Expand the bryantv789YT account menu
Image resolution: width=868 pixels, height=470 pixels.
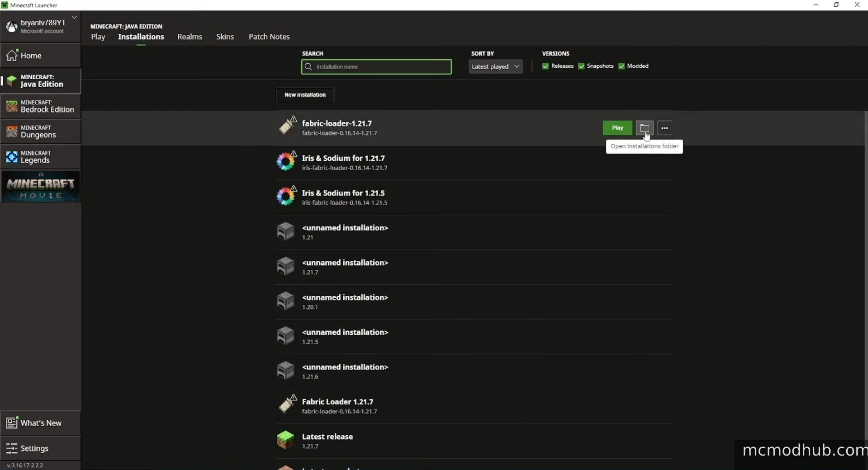click(74, 18)
